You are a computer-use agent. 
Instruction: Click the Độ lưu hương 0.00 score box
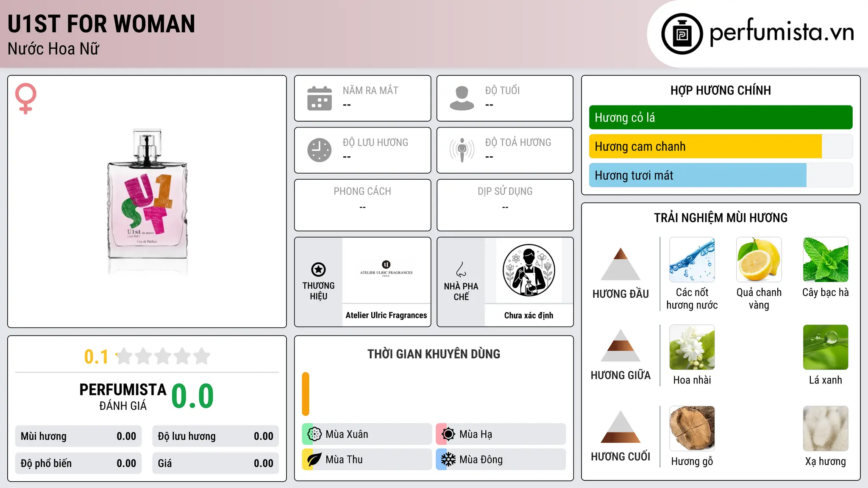coord(215,436)
